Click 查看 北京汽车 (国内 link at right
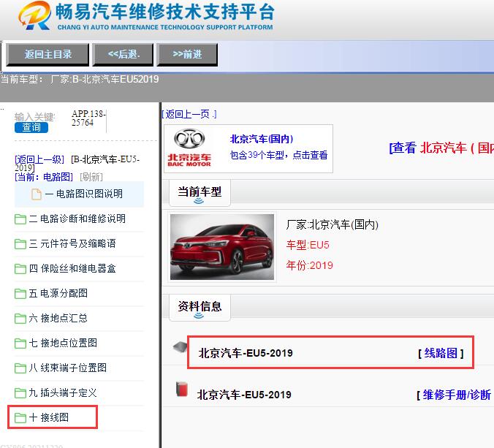 click(x=441, y=148)
